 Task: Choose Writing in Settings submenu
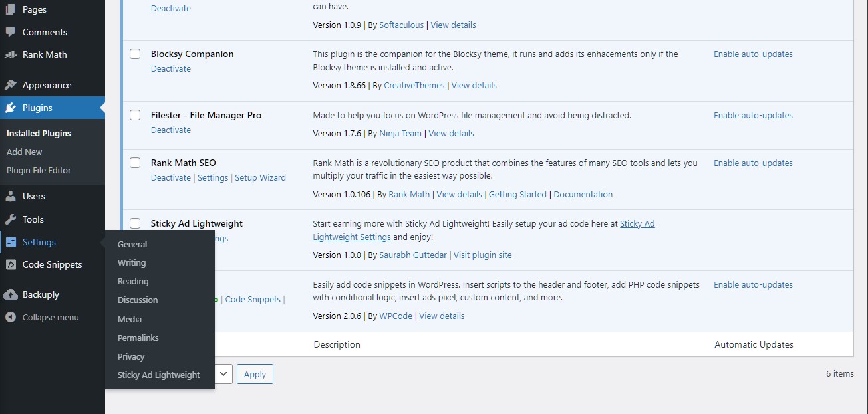[x=132, y=262]
